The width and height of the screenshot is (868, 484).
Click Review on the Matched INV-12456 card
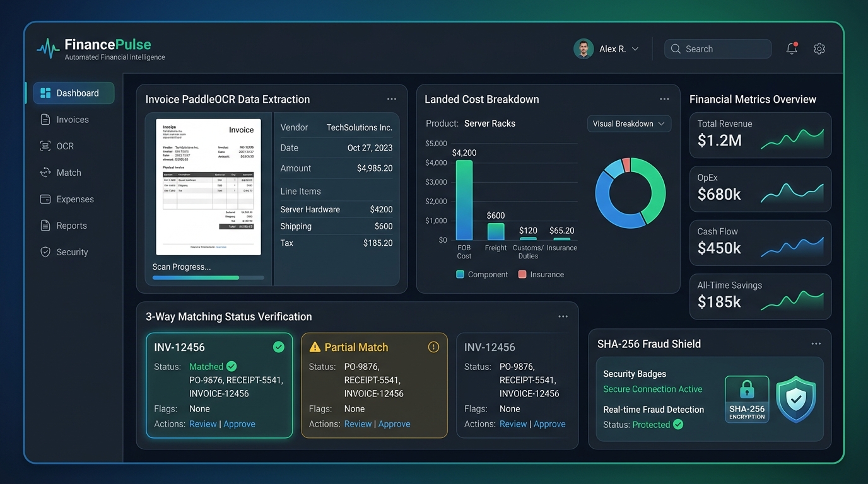tap(203, 424)
